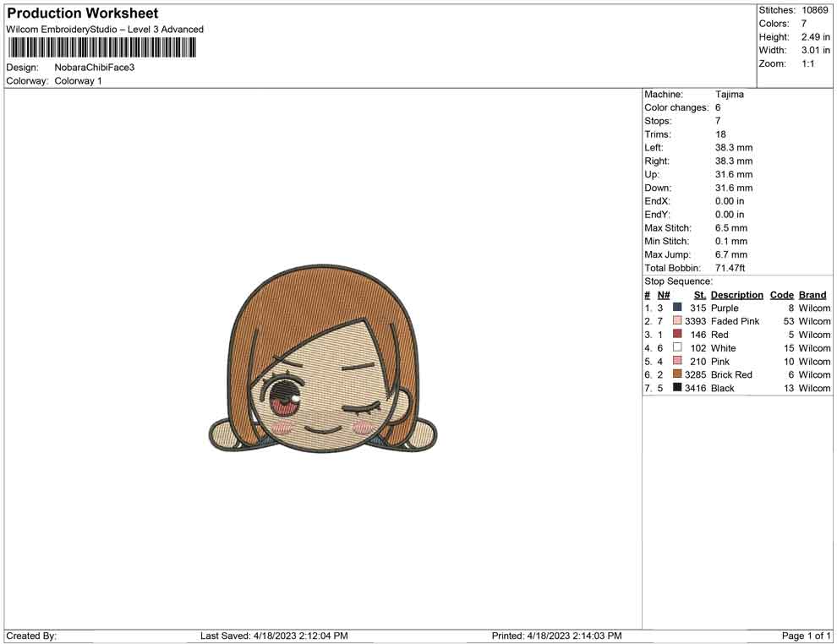Click the Brick Red thread color swatch

(677, 374)
